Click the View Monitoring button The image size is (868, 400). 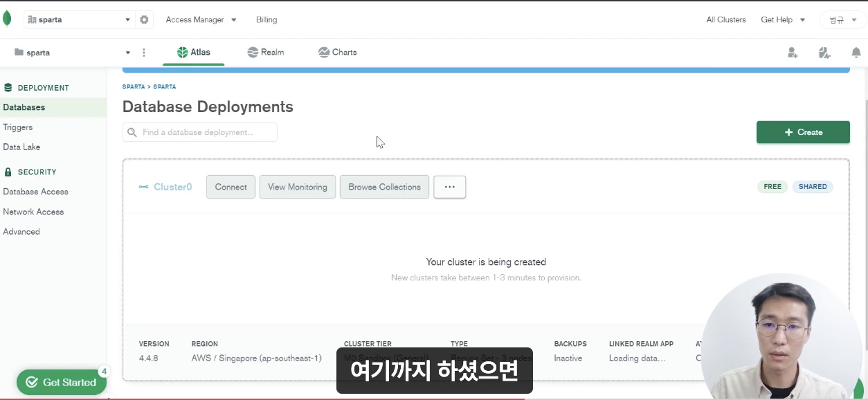(x=298, y=187)
